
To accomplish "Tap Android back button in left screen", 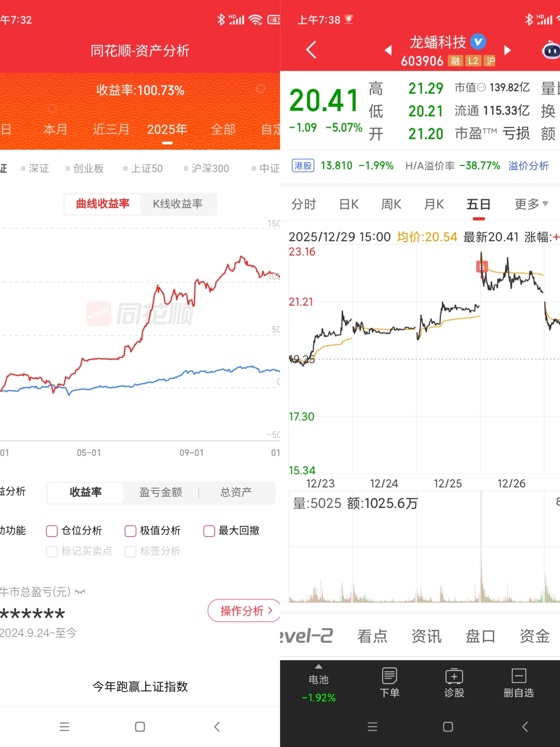I will coord(217,727).
